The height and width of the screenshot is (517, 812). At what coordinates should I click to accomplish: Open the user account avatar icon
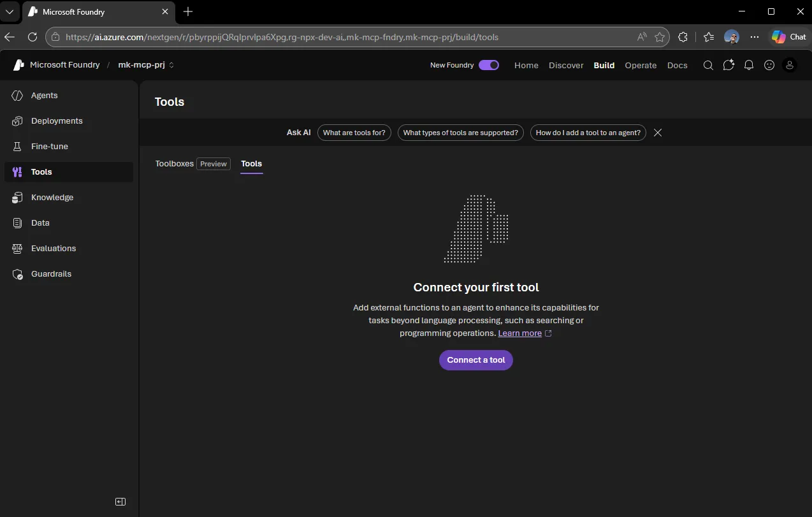[x=790, y=65]
